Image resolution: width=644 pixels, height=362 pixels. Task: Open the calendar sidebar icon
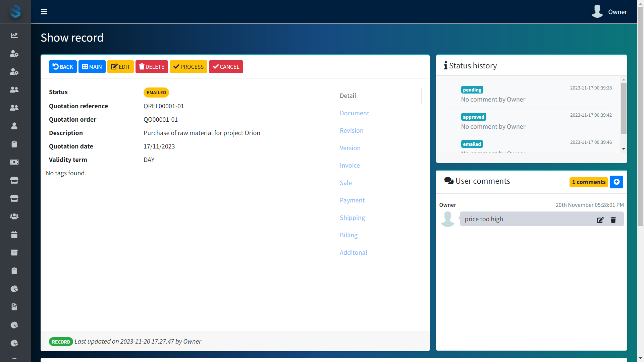[x=14, y=234]
